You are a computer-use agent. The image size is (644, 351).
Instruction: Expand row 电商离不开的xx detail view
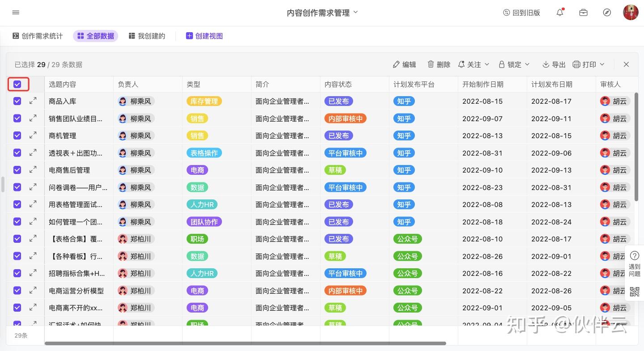point(33,308)
